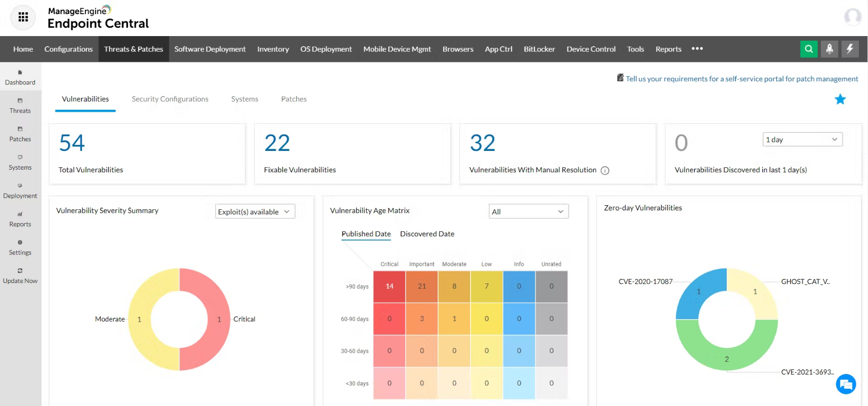Open the self-service portal requirements link

[x=741, y=79]
